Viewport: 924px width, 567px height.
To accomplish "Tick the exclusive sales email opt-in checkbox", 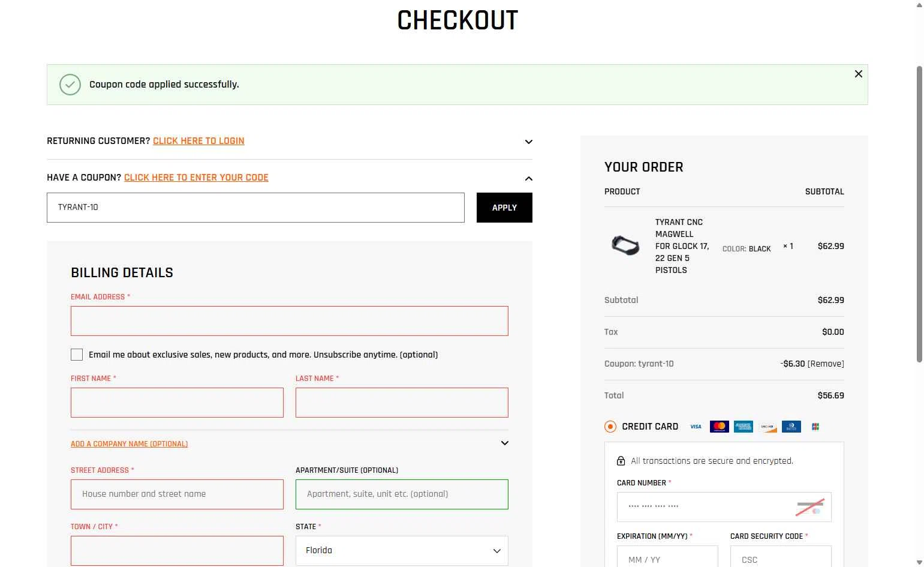I will coord(77,355).
